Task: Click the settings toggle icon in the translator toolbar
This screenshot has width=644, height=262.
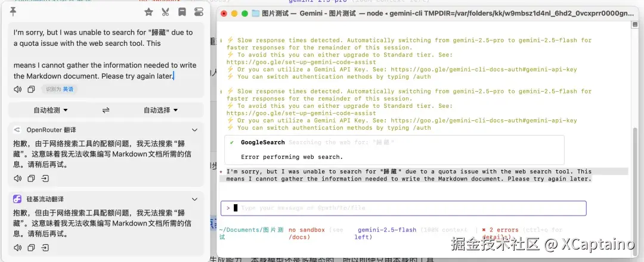Action: pyautogui.click(x=199, y=12)
